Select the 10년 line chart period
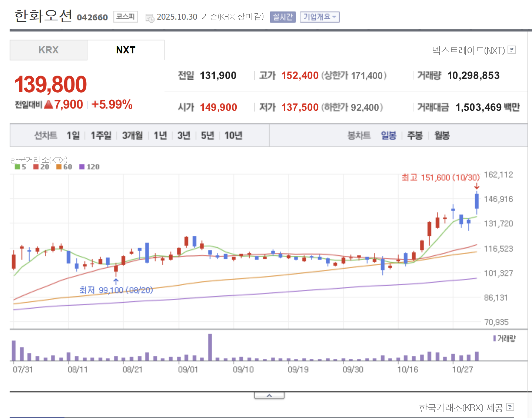532x418 pixels. pos(233,136)
